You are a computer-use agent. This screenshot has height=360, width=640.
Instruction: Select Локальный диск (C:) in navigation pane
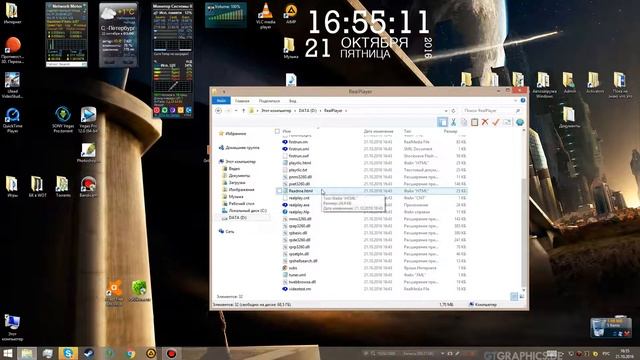tap(248, 211)
